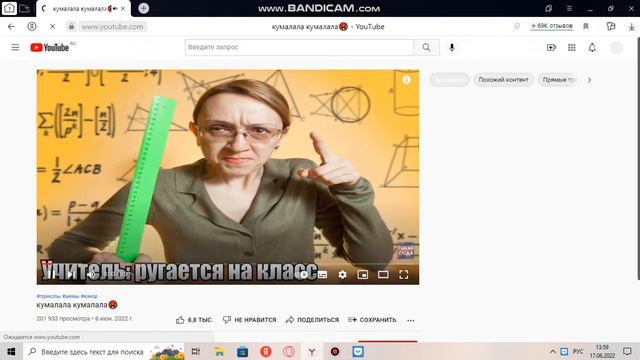Open Bandicam recorder taskbar icon
The height and width of the screenshot is (360, 640).
(x=335, y=351)
